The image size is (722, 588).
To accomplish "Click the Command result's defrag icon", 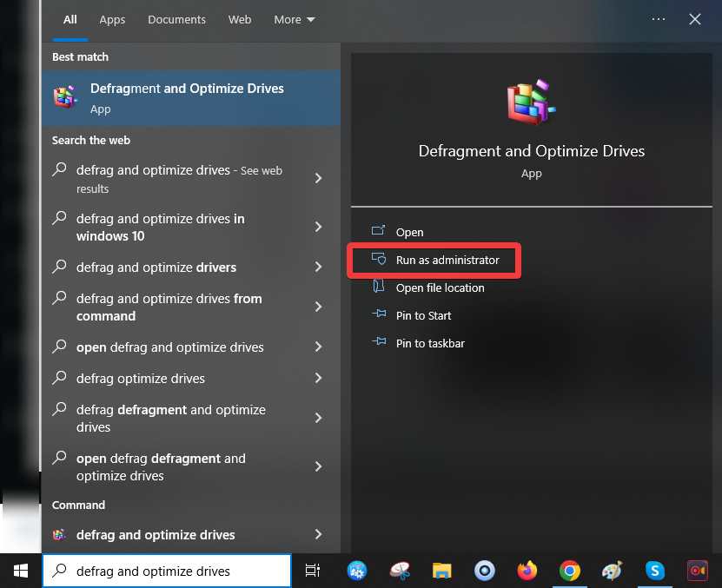I will [59, 534].
